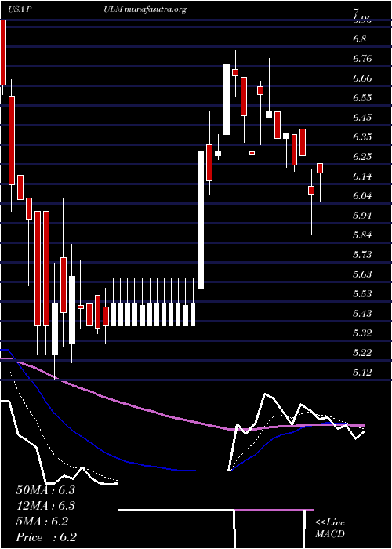Screen dimensions: 392x549
Task: Select the 6.45 price axis label
Action: point(362,118)
